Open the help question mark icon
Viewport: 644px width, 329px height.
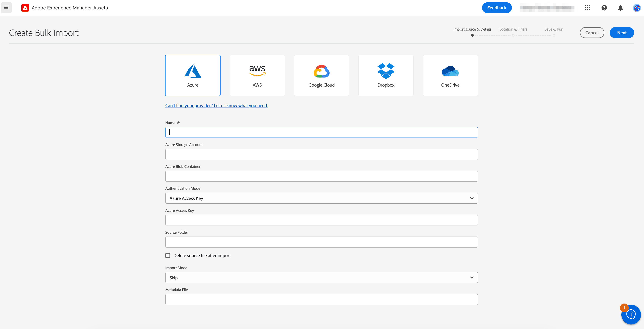(604, 8)
